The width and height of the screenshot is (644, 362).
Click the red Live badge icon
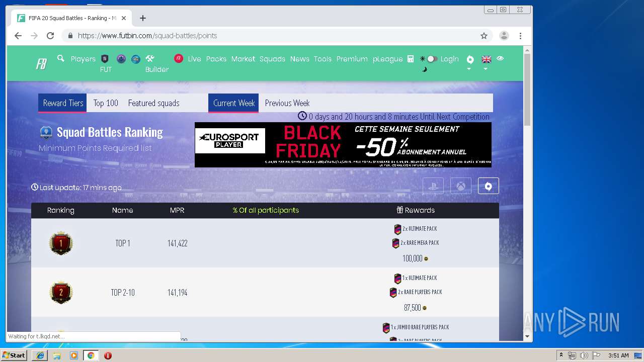179,58
